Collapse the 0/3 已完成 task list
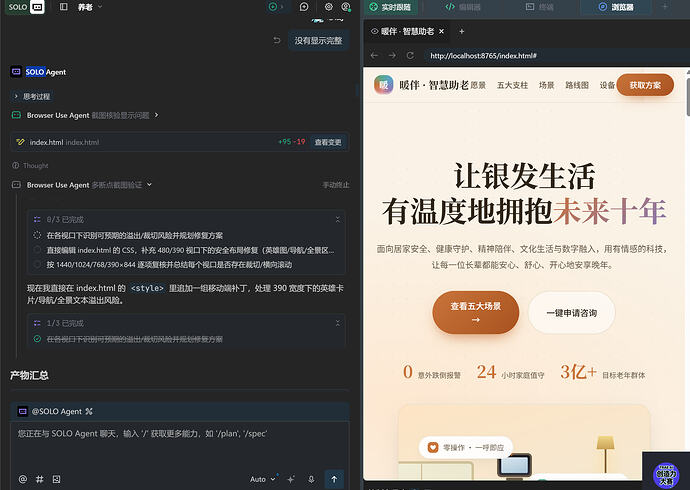 tap(338, 219)
